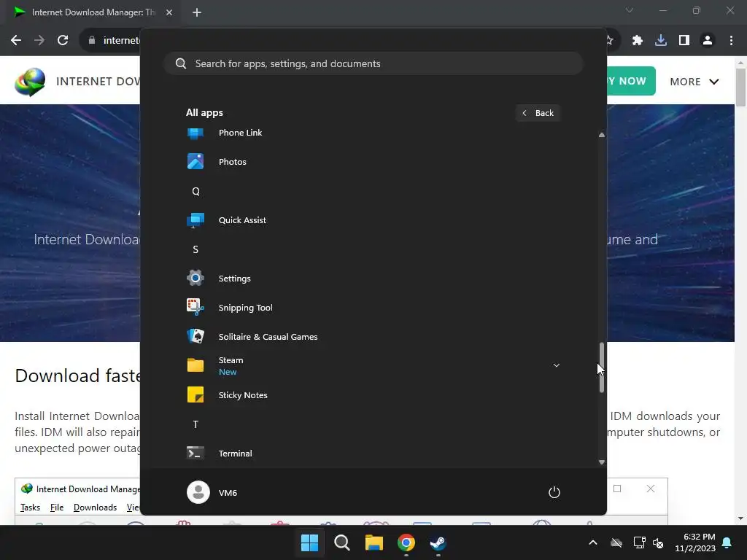Open Quick Assist

(373, 220)
